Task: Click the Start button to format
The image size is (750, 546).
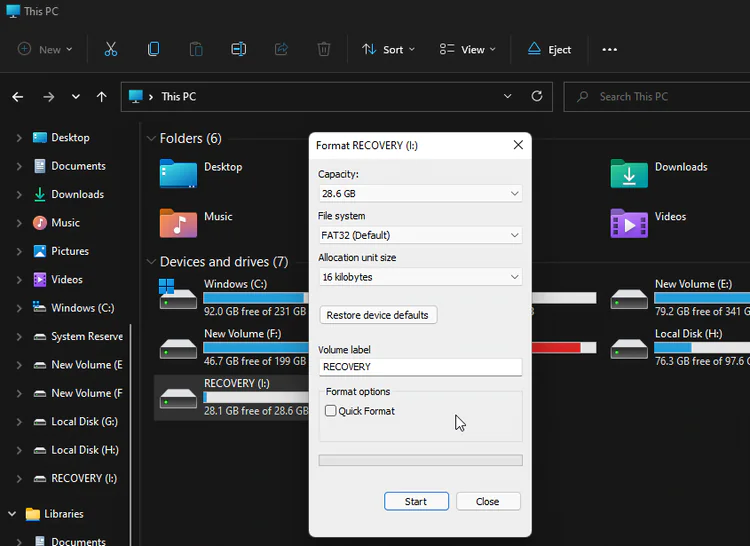Action: tap(416, 501)
